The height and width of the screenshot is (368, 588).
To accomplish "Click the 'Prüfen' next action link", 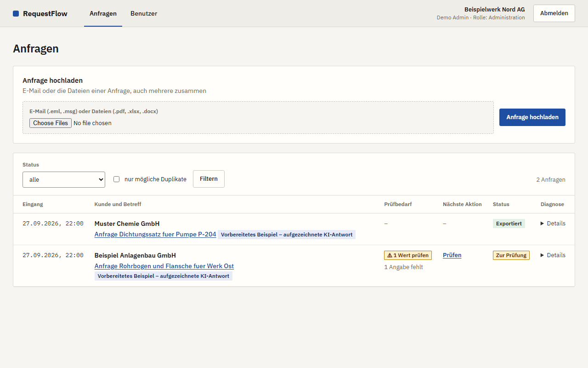I will point(452,255).
